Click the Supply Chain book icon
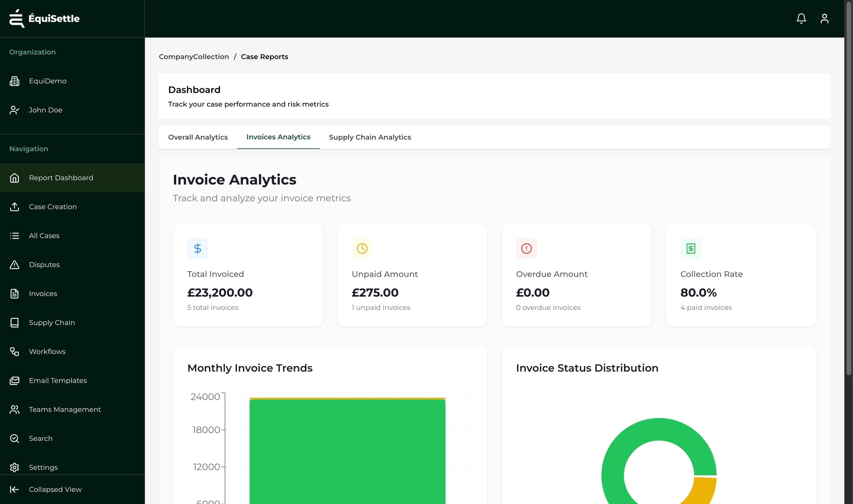 (14, 323)
